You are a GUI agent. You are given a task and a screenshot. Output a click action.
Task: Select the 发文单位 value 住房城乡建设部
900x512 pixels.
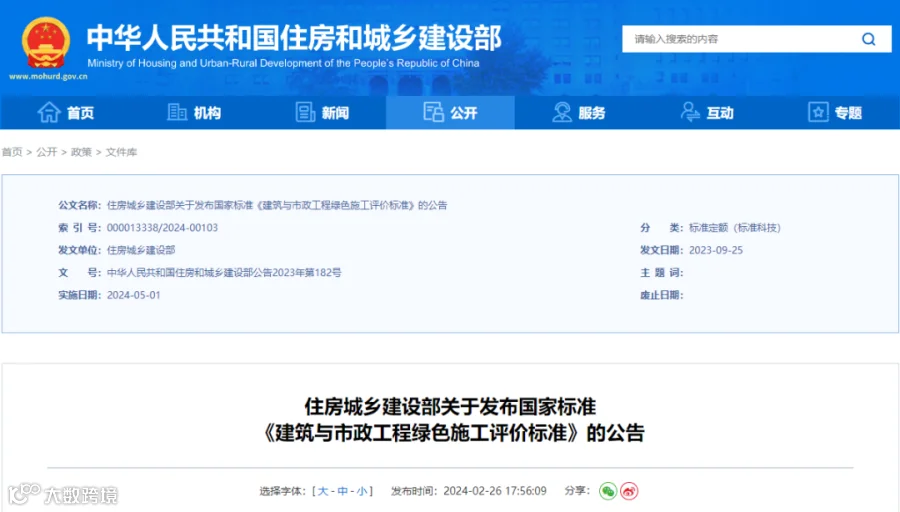(x=141, y=250)
